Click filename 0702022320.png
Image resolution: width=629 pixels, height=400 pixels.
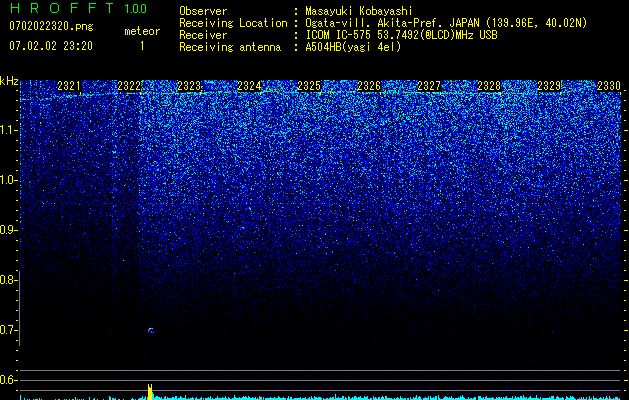click(x=51, y=27)
